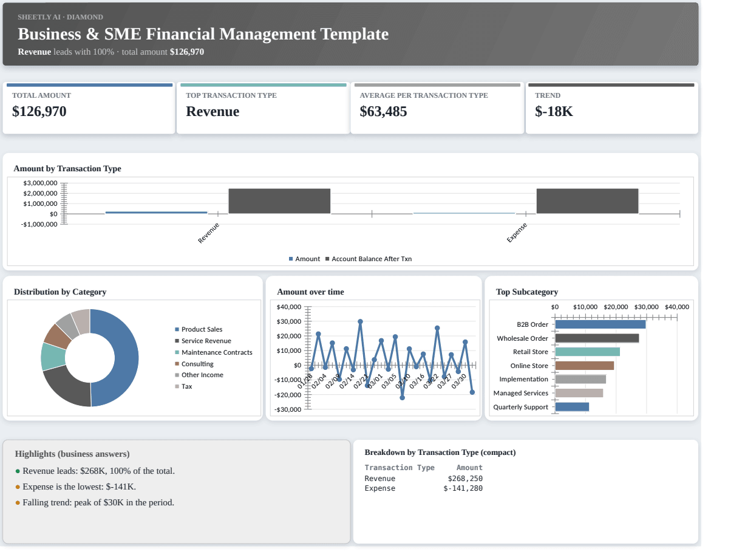Click the Expense row in breakdown table
Image resolution: width=745 pixels, height=560 pixels.
coord(424,488)
